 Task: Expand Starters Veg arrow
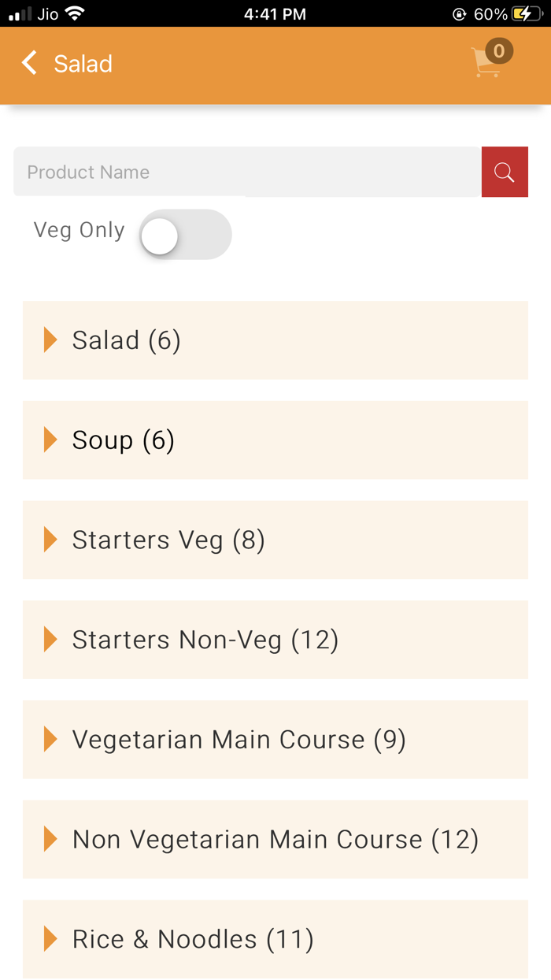pos(50,540)
